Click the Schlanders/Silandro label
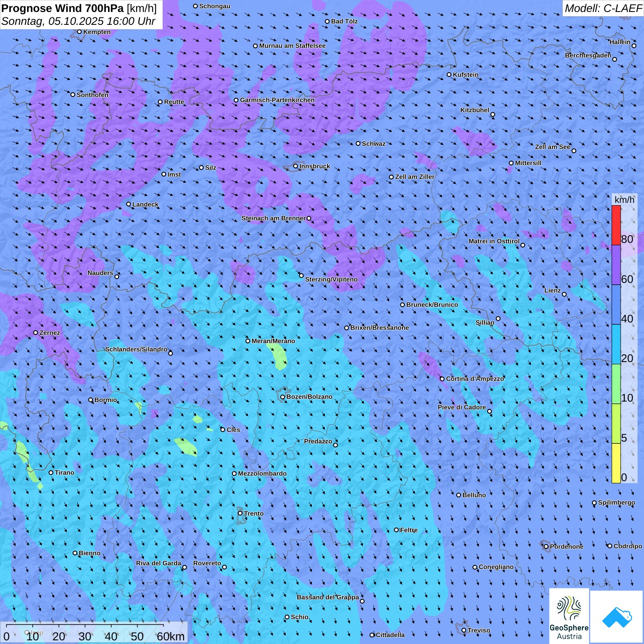 [x=136, y=349]
